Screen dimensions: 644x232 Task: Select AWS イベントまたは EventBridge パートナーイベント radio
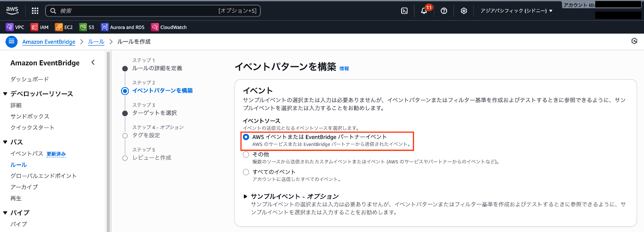click(246, 137)
